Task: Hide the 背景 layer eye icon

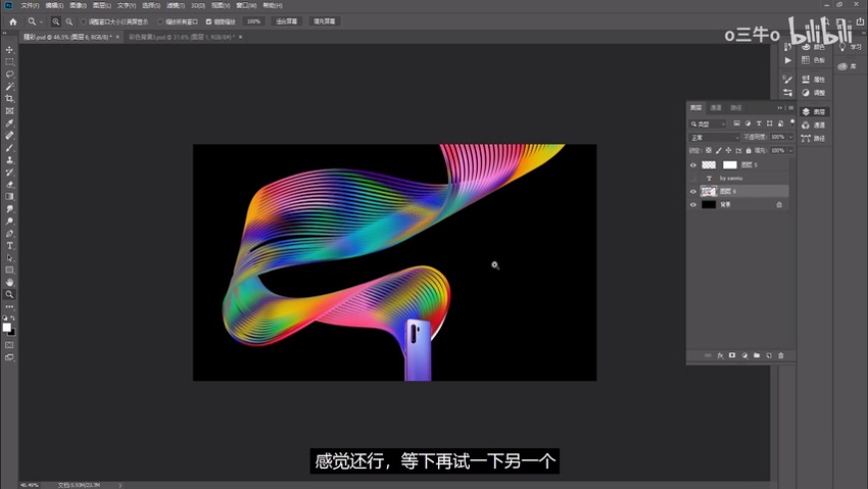Action: click(693, 205)
